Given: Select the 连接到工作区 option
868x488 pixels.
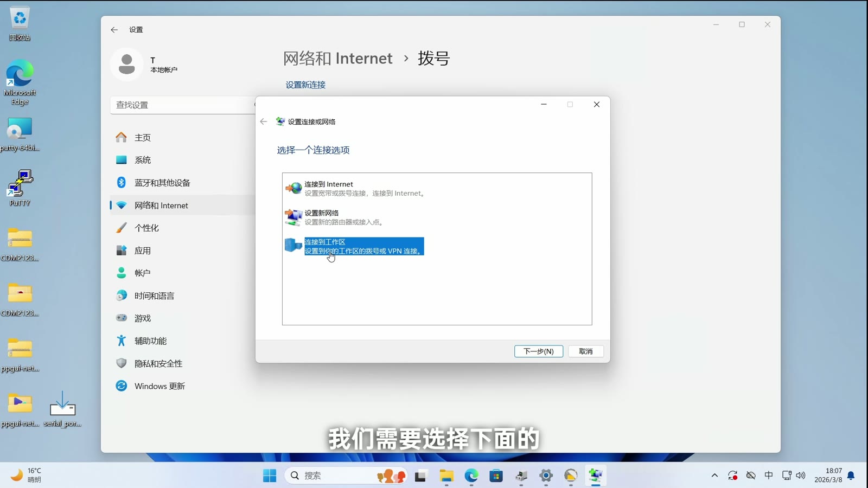Looking at the screenshot, I should 354,246.
